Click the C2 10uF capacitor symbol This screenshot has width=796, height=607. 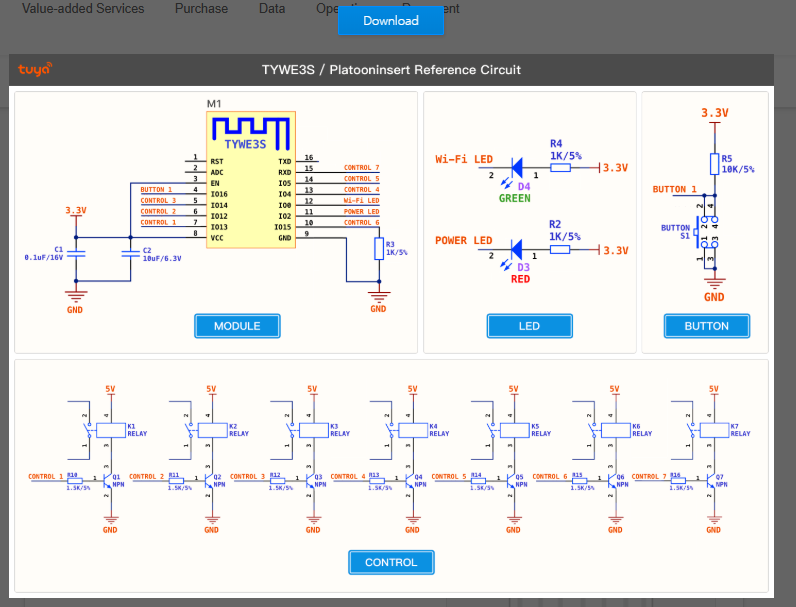click(129, 252)
